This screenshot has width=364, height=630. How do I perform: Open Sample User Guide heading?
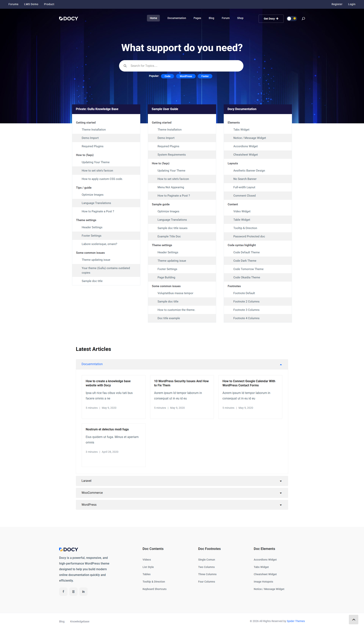[165, 109]
